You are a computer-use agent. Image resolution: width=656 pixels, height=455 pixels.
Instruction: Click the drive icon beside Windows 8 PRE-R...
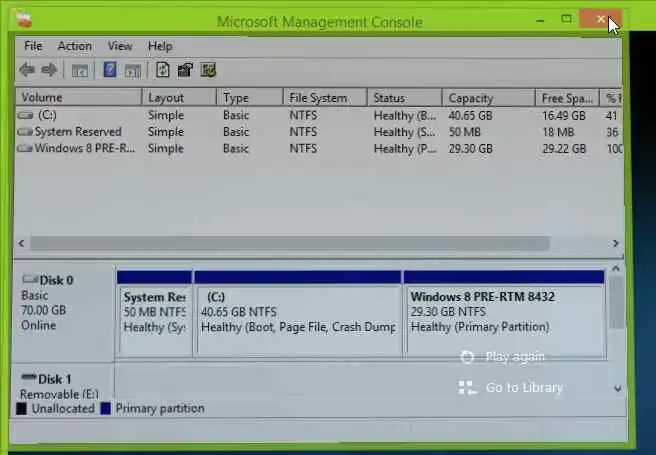point(25,148)
